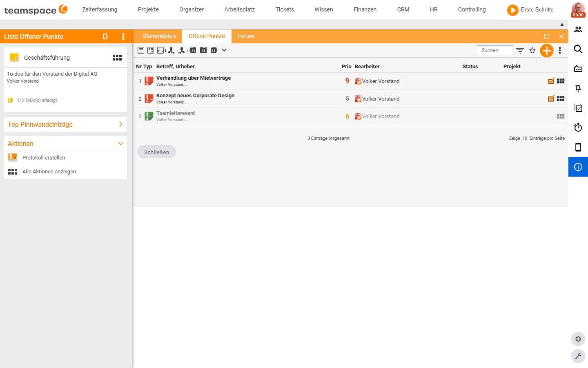Click the favorites star icon
The width and height of the screenshot is (588, 368).
coord(532,50)
